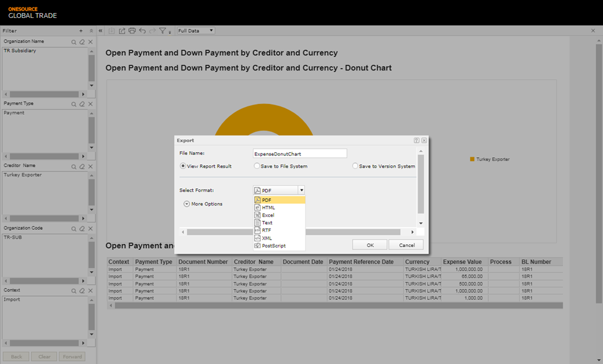This screenshot has width=603, height=364.
Task: Pick Text from the format list
Action: coord(279,223)
